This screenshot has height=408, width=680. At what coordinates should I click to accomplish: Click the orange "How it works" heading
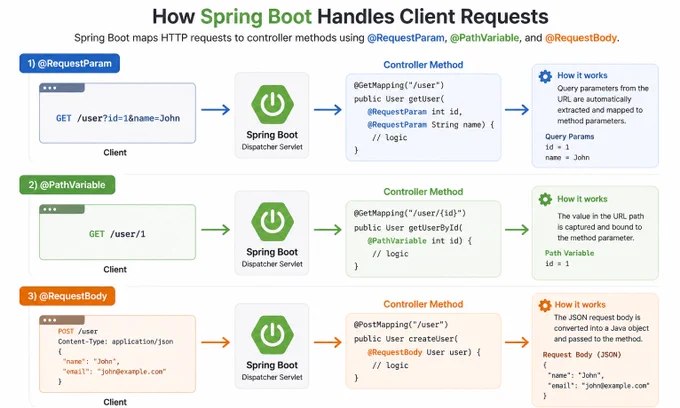click(580, 305)
